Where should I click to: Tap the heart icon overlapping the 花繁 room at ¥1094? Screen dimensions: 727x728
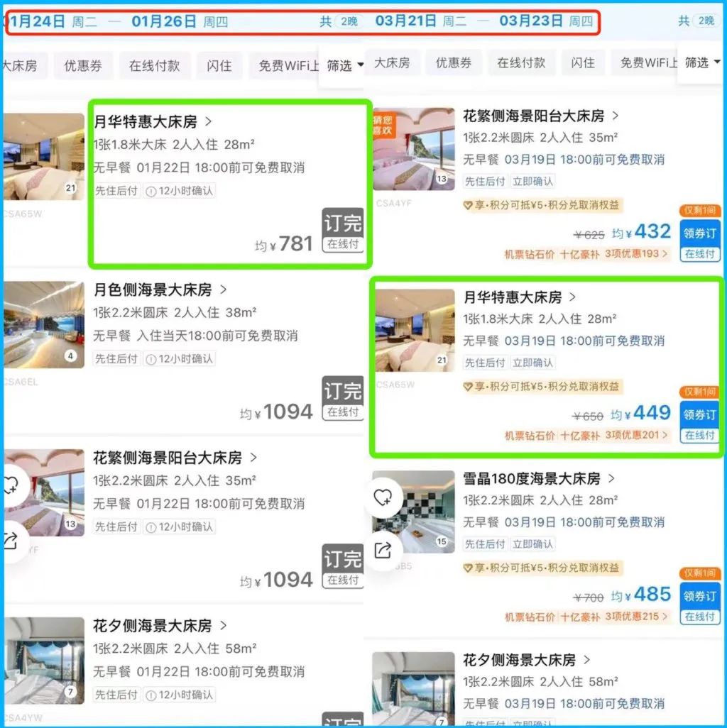coord(13,486)
